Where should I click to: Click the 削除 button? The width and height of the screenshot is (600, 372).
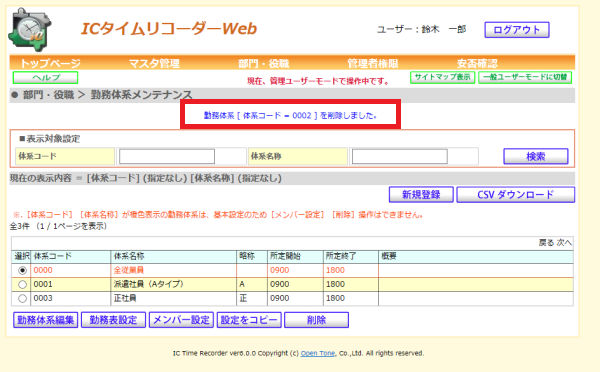click(x=316, y=320)
